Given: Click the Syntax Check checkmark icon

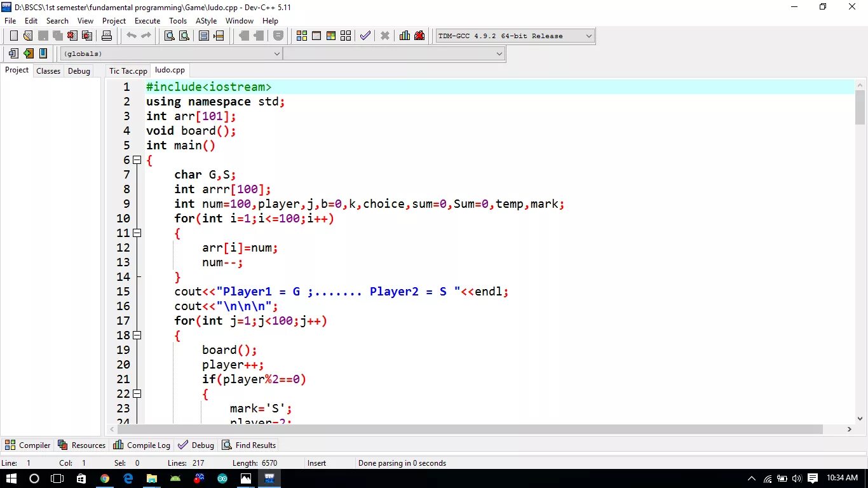Looking at the screenshot, I should pyautogui.click(x=365, y=36).
